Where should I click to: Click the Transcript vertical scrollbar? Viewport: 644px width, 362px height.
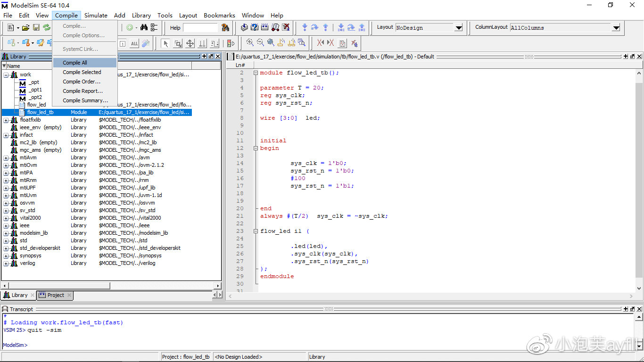pos(639,332)
